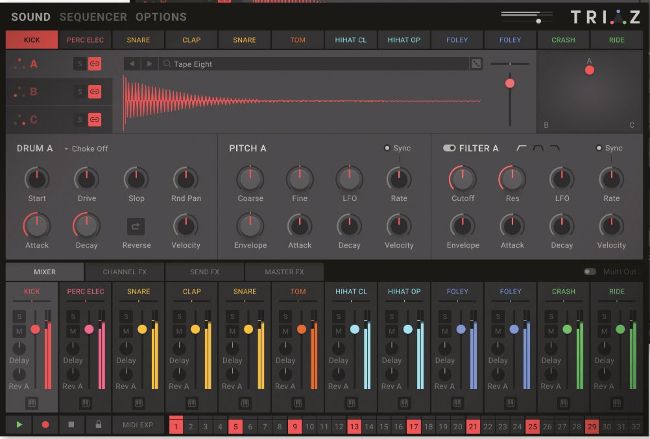This screenshot has width=650, height=439.
Task: Switch to the CHANNEL FX tab
Action: [x=125, y=272]
